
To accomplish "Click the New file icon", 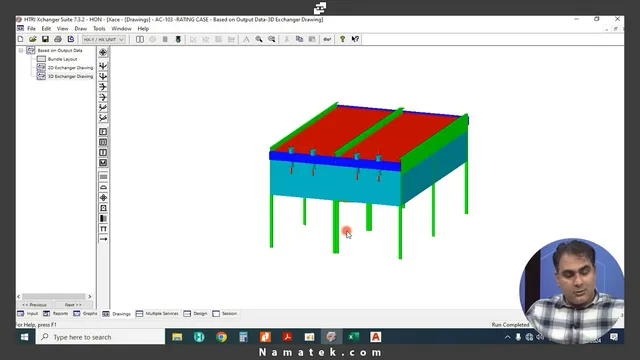I will [20, 39].
